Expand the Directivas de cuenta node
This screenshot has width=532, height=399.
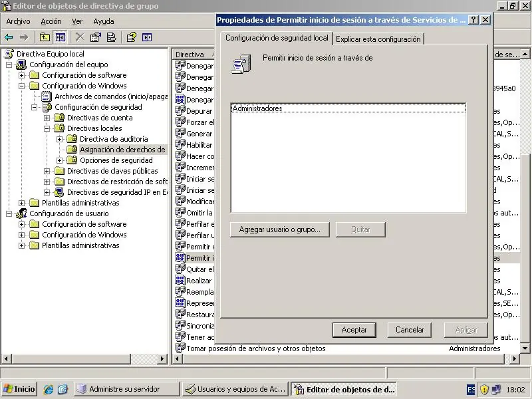47,118
